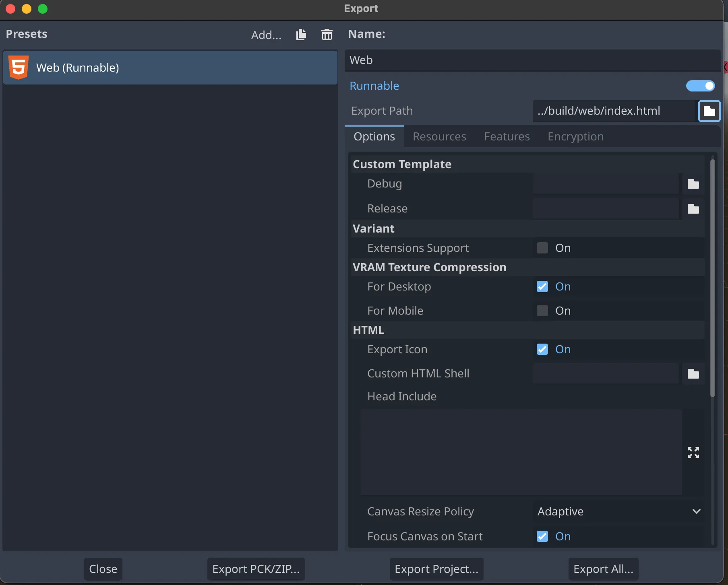Enable Extensions Support
This screenshot has height=585, width=728.
(542, 248)
